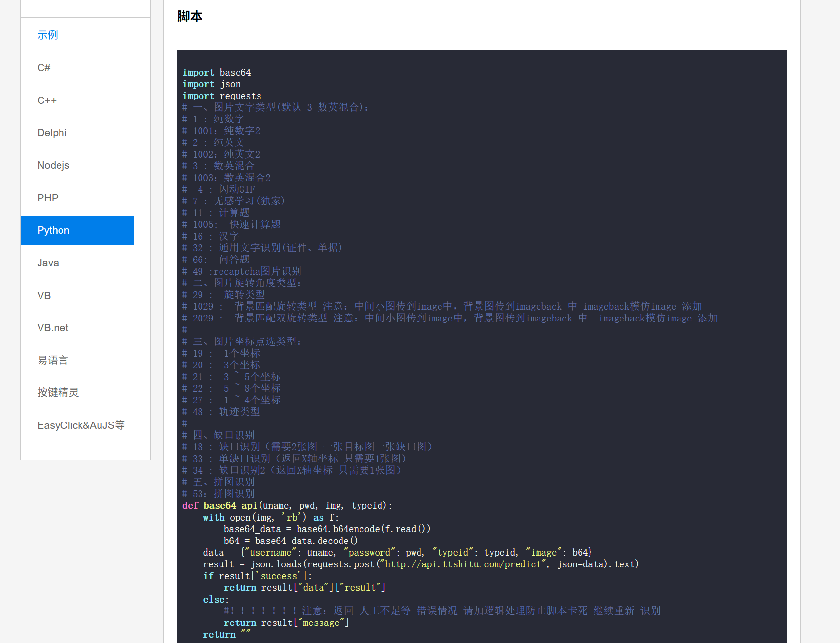Click the api.ttshitu.com/predict URL in code
This screenshot has height=643, width=840.
click(463, 564)
